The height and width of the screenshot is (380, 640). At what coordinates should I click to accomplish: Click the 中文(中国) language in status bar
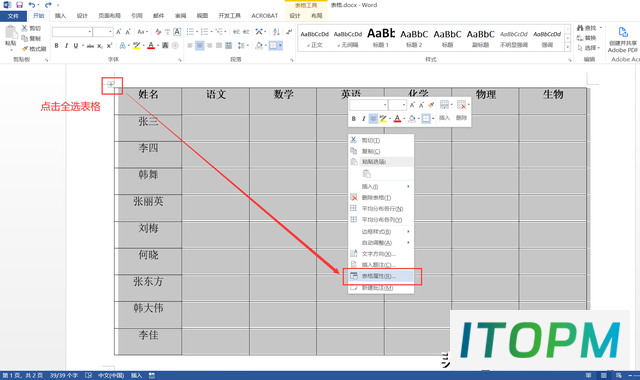[x=111, y=376]
